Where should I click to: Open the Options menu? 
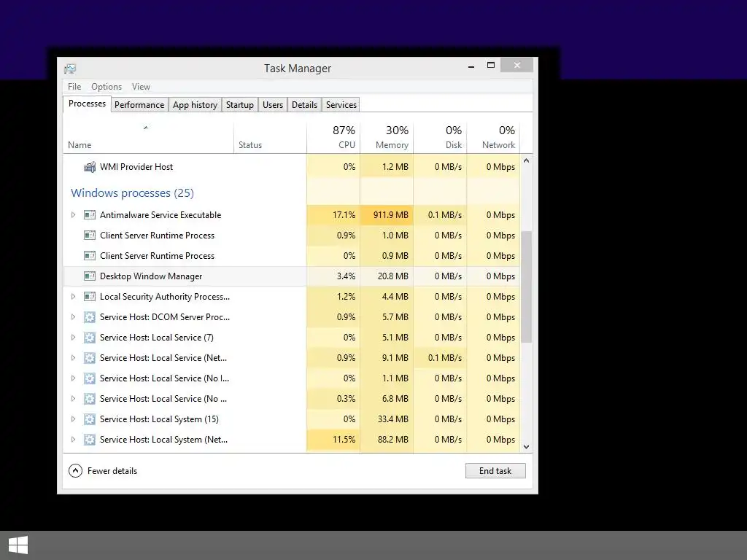pyautogui.click(x=107, y=87)
